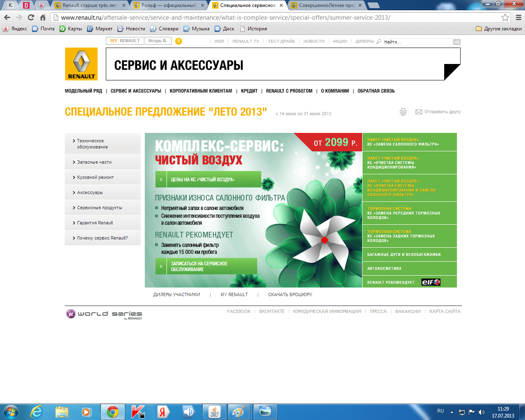Open the Яндекс bookmark

coord(15,29)
